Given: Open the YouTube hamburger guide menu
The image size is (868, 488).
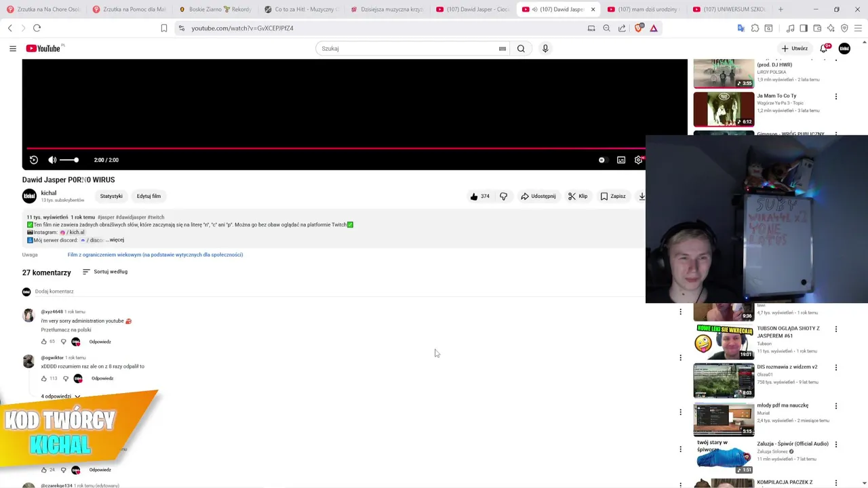Looking at the screenshot, I should 12,48.
